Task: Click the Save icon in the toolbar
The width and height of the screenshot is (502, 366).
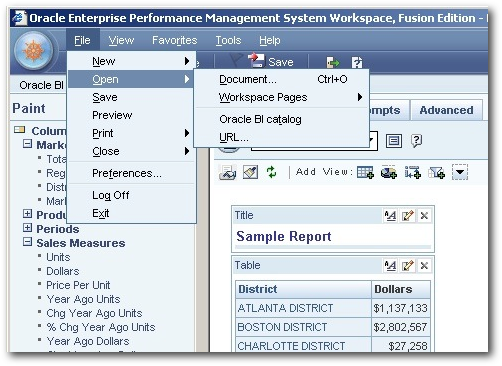Action: tap(257, 60)
